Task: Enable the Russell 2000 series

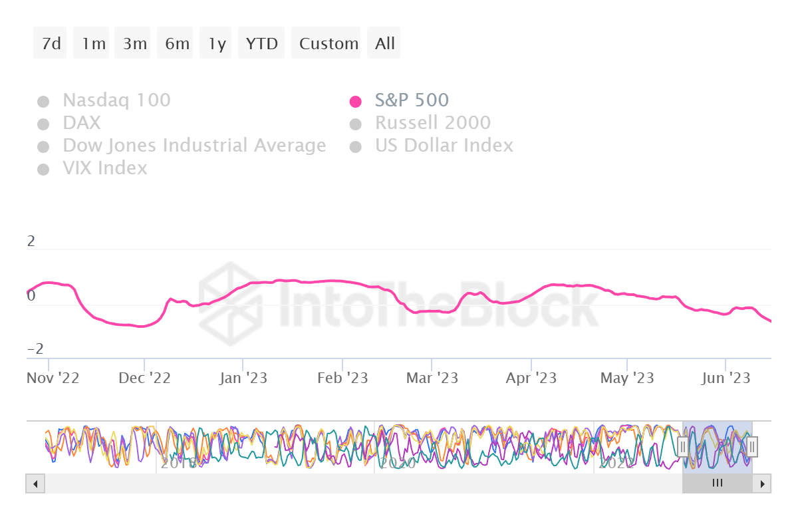Action: [x=357, y=123]
